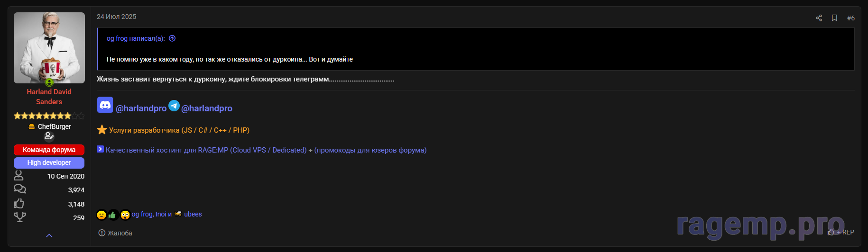
Task: Click the user role badge icon under ChefBurger
Action: (49, 136)
